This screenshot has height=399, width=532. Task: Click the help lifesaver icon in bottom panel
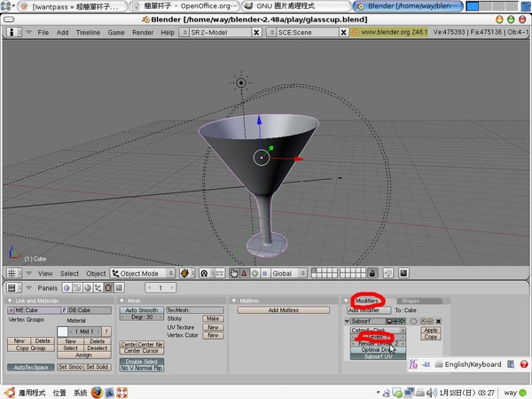pos(122,393)
